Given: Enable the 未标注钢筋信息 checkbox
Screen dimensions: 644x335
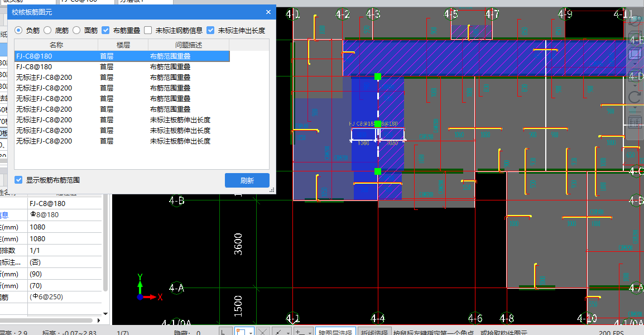Looking at the screenshot, I should coord(148,30).
